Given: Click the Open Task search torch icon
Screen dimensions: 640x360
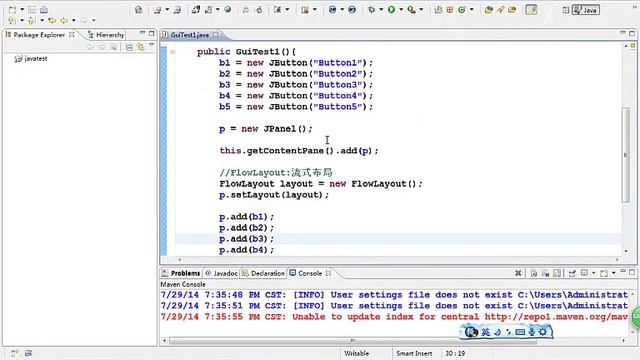Looking at the screenshot, I should (500, 9).
